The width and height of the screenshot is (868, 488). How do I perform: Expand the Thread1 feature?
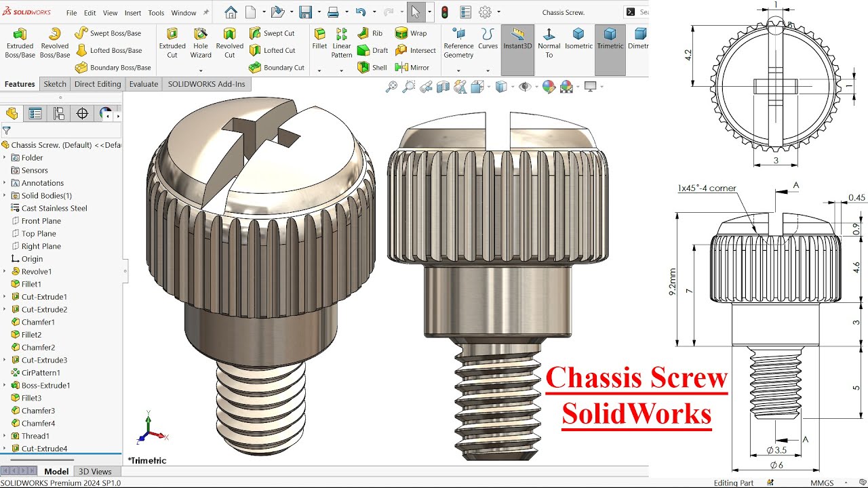pyautogui.click(x=5, y=436)
